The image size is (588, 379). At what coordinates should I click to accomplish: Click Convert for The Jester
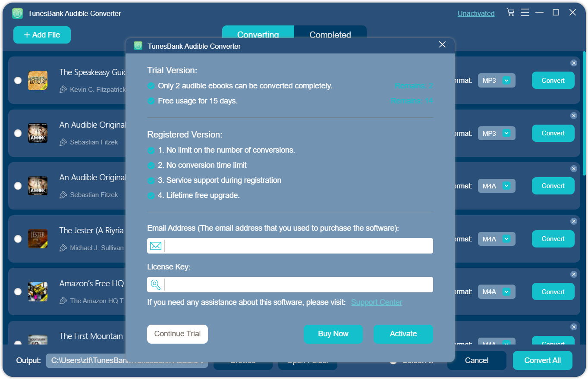(x=553, y=239)
